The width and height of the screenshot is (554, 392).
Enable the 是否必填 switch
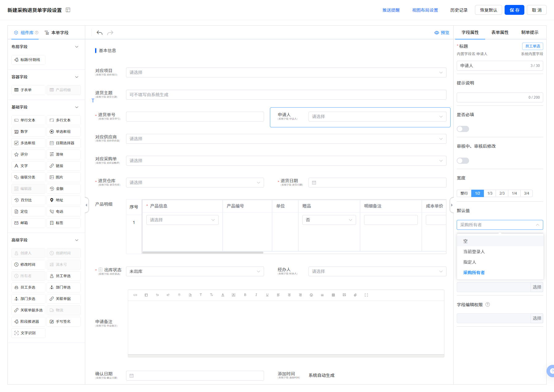[x=463, y=129]
